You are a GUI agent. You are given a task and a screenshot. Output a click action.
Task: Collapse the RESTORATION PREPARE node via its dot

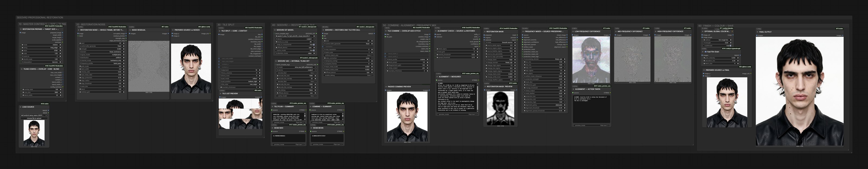pos(21,29)
